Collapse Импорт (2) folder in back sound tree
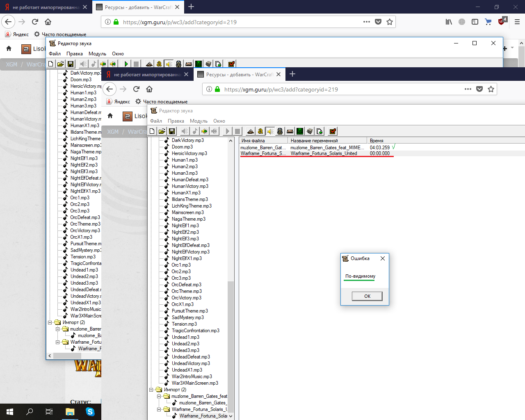This screenshot has height=420, width=525. 50,322
